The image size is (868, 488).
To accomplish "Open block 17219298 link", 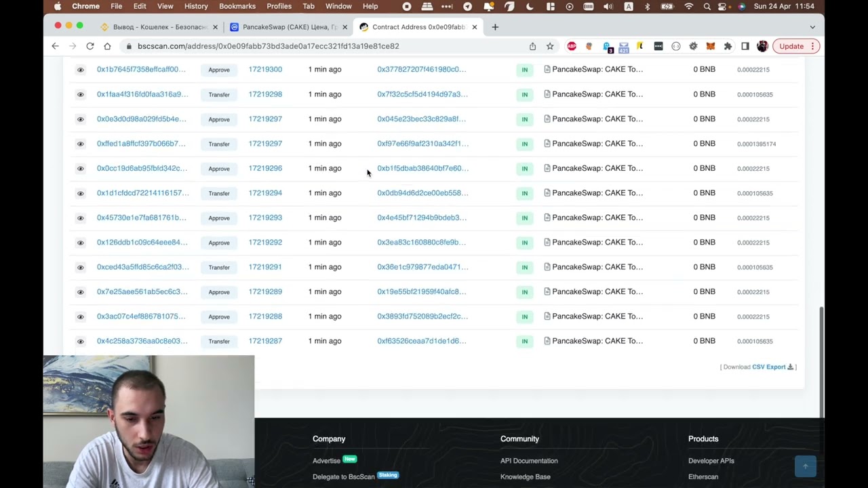I will pos(265,94).
